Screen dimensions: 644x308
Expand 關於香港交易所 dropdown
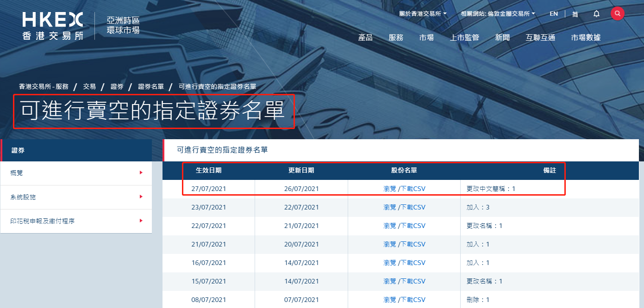(423, 14)
